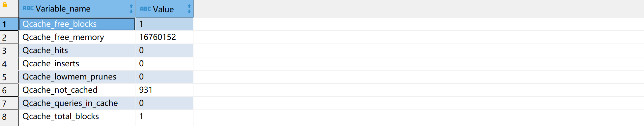
Task: Click the Qcache_inserts name cell
Action: pyautogui.click(x=77, y=64)
